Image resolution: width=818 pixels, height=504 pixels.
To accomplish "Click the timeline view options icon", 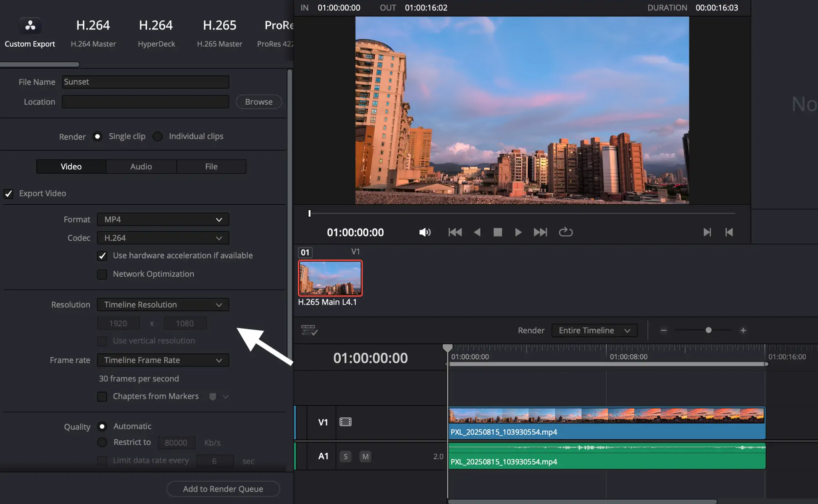I will (x=309, y=330).
